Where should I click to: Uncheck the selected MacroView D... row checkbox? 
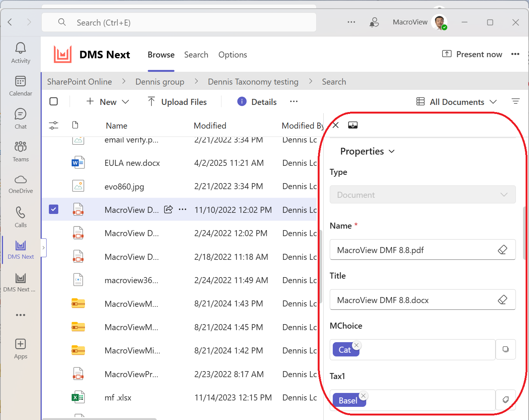[54, 209]
